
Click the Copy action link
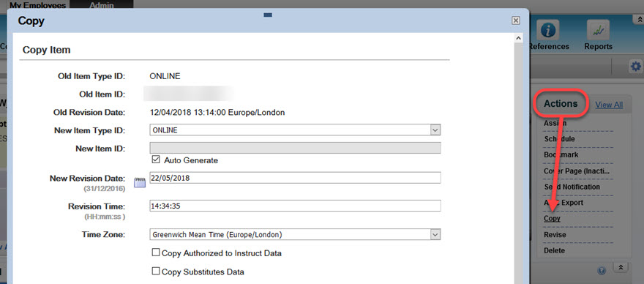click(x=552, y=218)
